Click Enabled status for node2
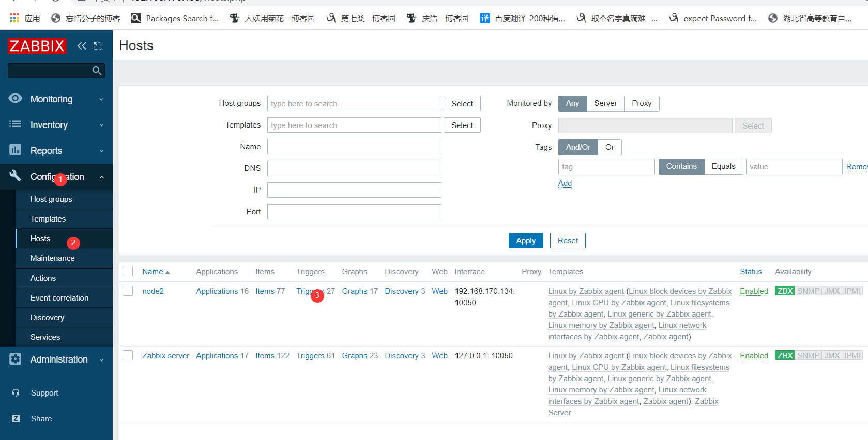The height and width of the screenshot is (440, 868). [754, 291]
